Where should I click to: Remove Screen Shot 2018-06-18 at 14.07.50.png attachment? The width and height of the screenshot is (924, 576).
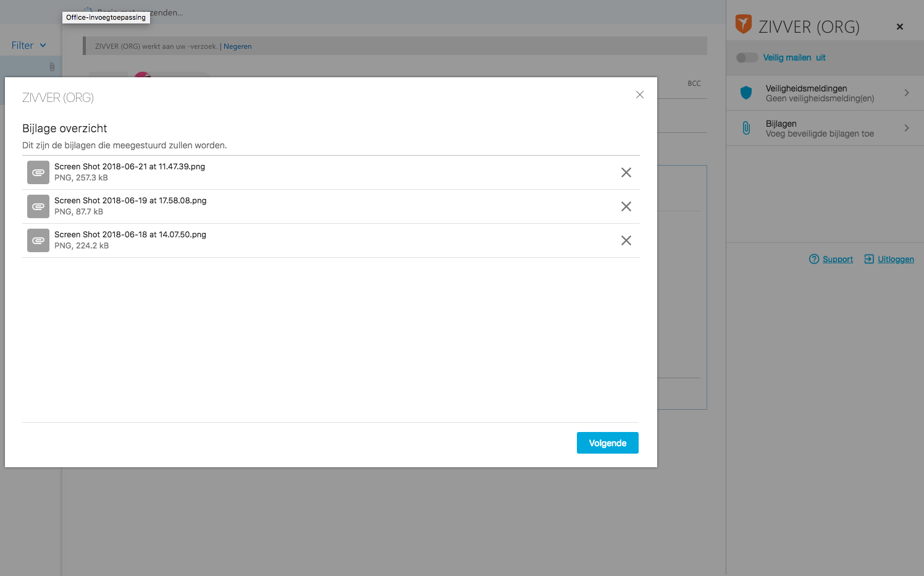point(626,240)
